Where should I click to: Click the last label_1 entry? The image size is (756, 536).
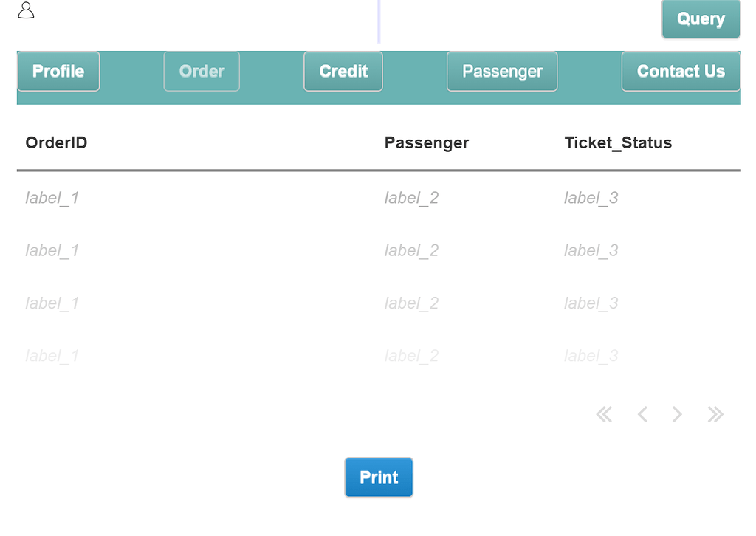coord(52,355)
